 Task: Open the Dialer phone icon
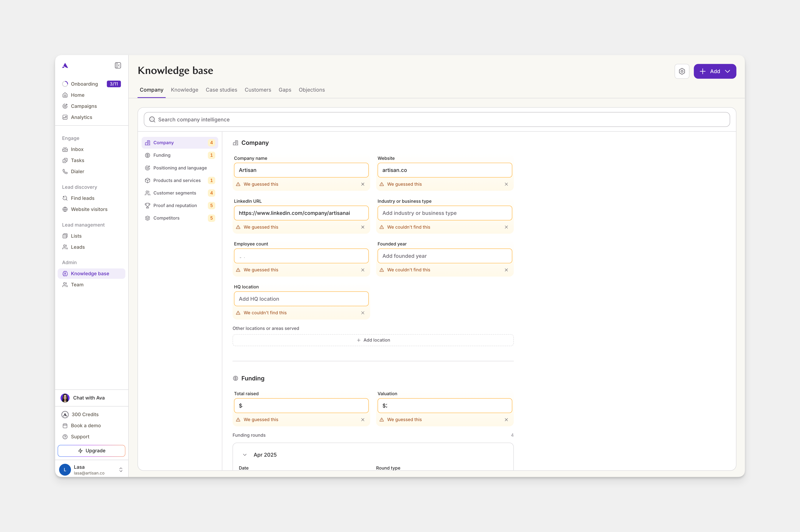[65, 171]
